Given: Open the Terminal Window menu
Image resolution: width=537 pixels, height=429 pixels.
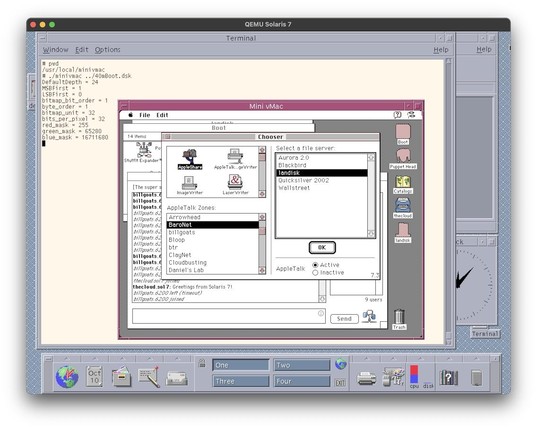Looking at the screenshot, I should [x=55, y=50].
